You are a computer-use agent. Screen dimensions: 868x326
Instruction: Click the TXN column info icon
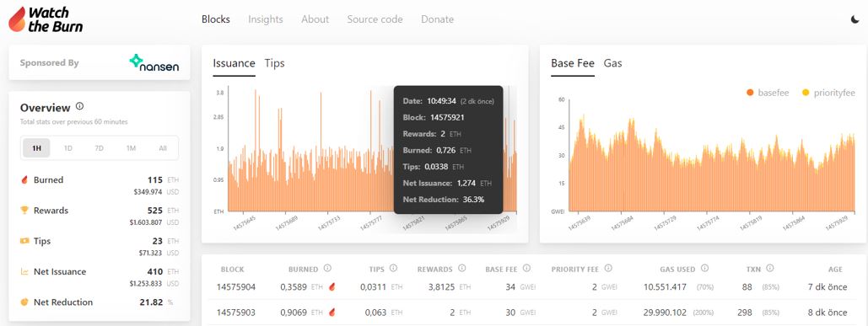click(770, 269)
